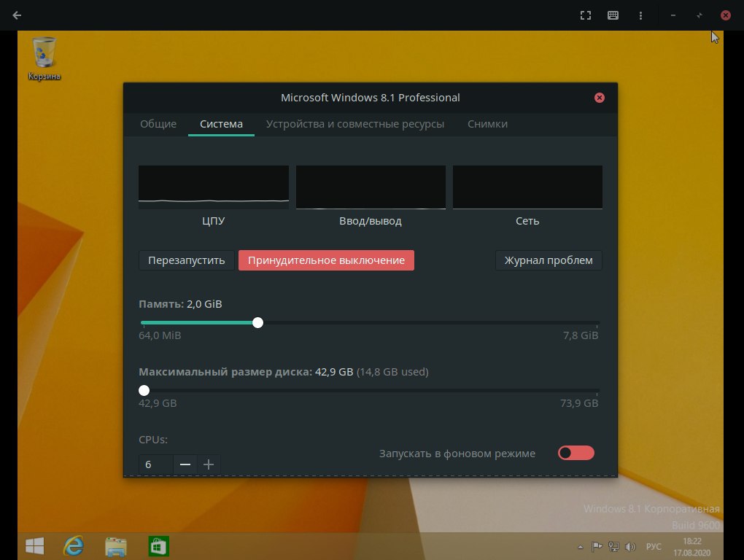
Task: Click the Перезапустить button
Action: pyautogui.click(x=187, y=260)
